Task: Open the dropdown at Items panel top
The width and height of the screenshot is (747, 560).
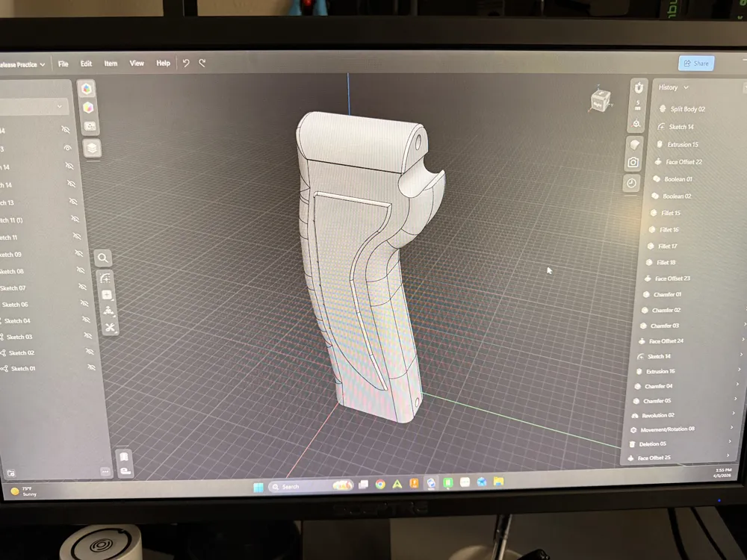Action: [34, 106]
